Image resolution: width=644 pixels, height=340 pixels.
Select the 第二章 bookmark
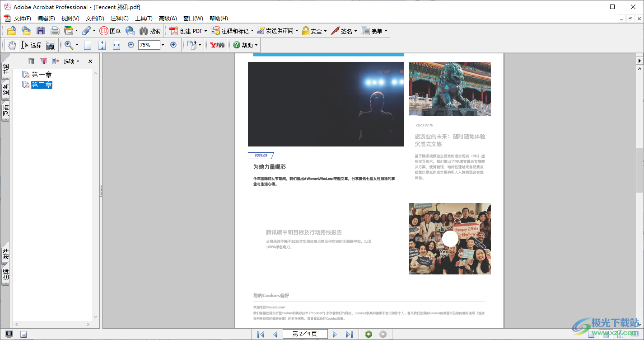click(x=42, y=85)
